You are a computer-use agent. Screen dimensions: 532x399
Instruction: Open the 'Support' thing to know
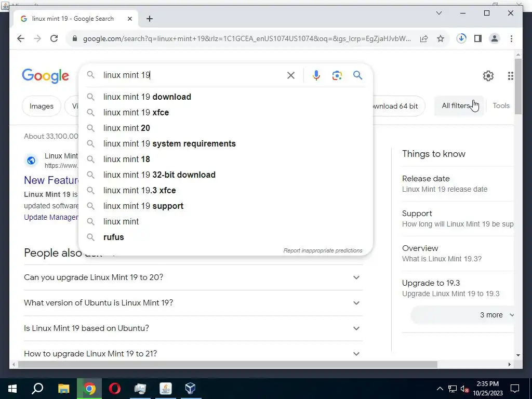[458, 219]
